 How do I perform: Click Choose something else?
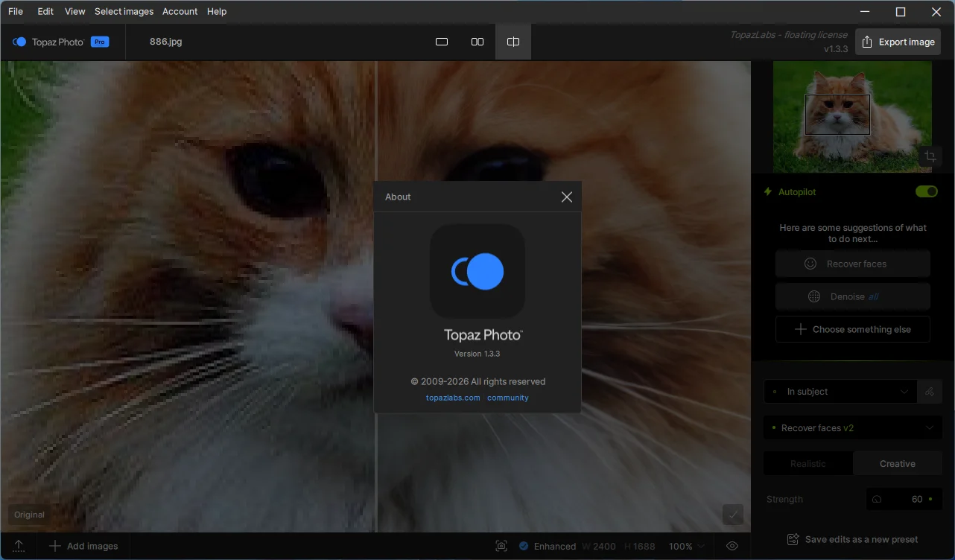[x=853, y=329]
